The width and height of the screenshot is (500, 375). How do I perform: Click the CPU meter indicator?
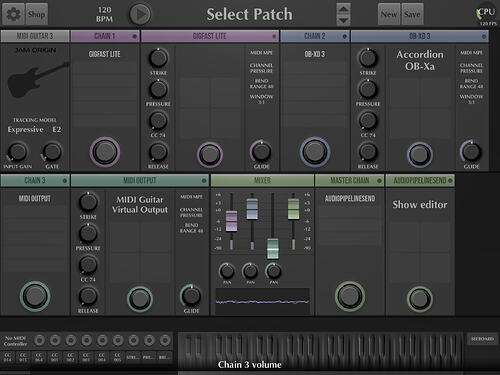tap(486, 13)
